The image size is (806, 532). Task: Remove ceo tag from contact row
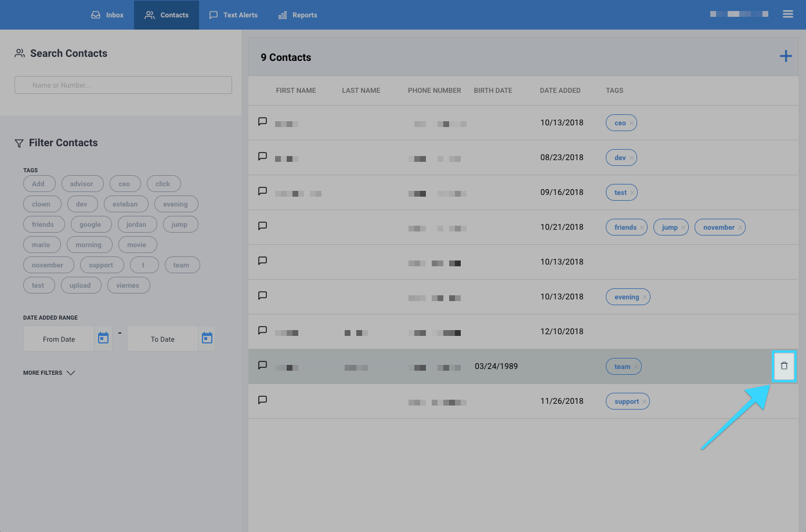pyautogui.click(x=631, y=123)
